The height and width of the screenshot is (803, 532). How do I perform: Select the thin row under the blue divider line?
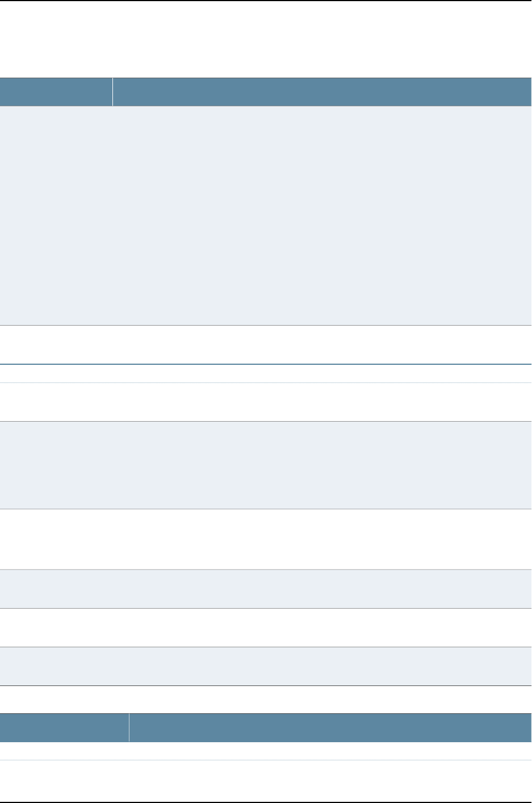click(x=266, y=373)
